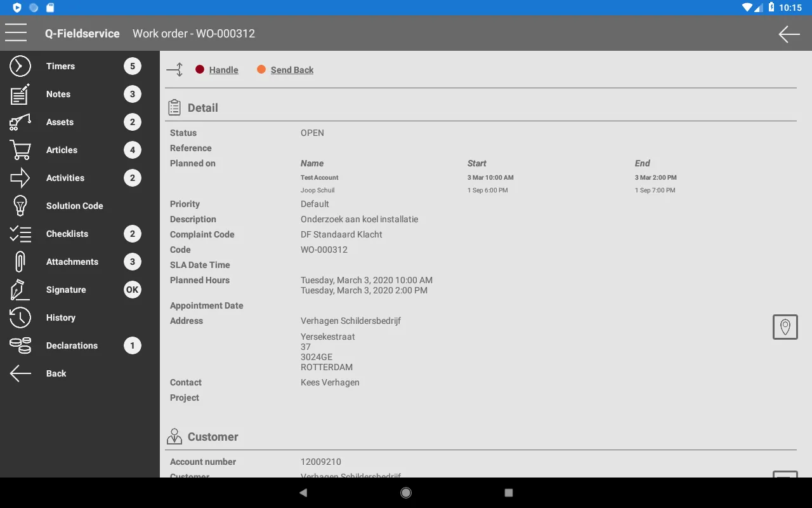
Task: Open the hamburger menu icon
Action: click(16, 33)
